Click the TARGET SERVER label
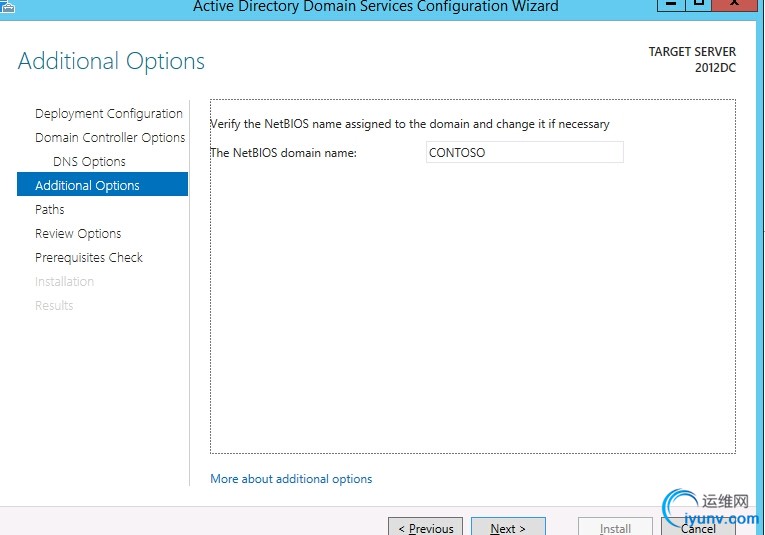Screen dimensions: 765x535 point(692,52)
